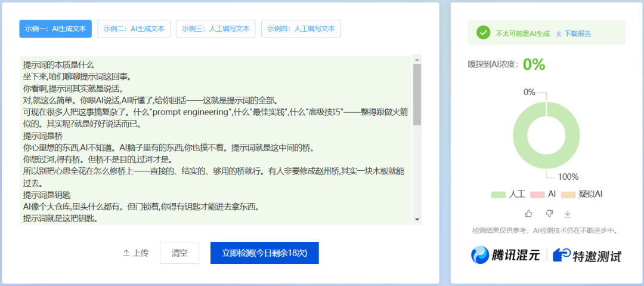Viewport: 644px width, 286px height.
Task: Switch to 示例二：AI生成文本 tab
Action: point(134,29)
